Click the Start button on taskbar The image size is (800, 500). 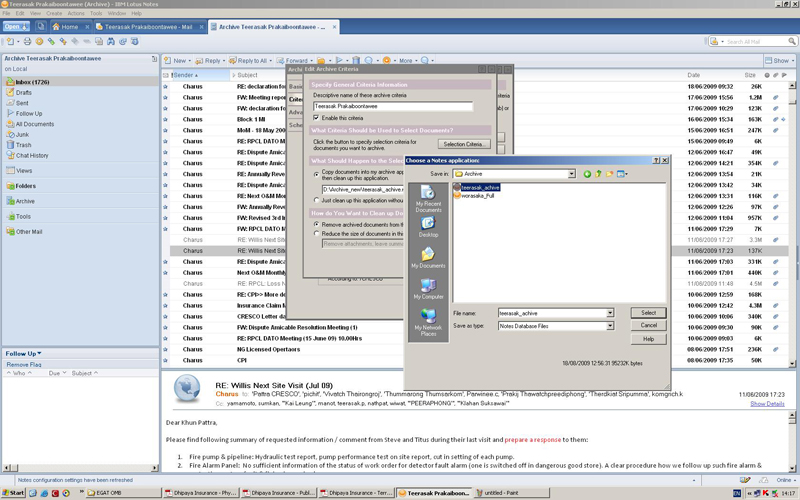[13, 493]
